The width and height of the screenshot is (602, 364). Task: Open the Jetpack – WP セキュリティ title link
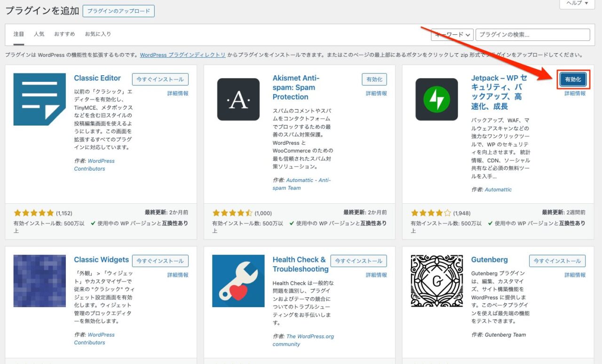[x=499, y=92]
